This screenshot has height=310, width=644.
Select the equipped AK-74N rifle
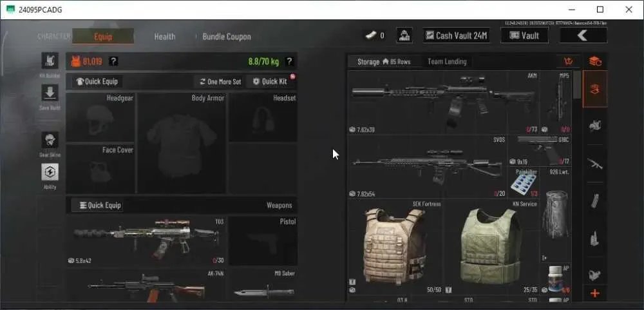[146, 285]
